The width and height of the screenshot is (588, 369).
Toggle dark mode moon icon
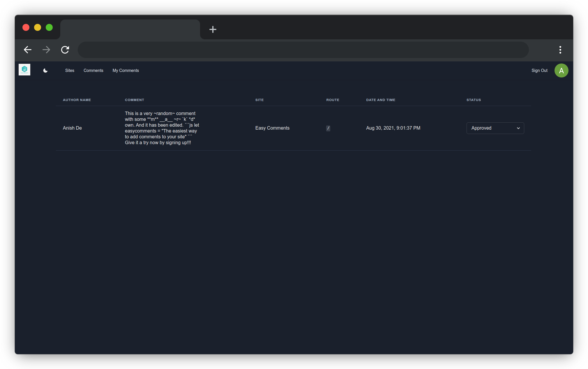point(45,70)
